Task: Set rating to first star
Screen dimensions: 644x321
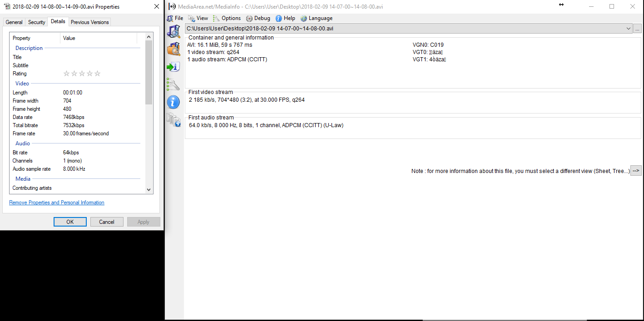Action: tap(66, 74)
